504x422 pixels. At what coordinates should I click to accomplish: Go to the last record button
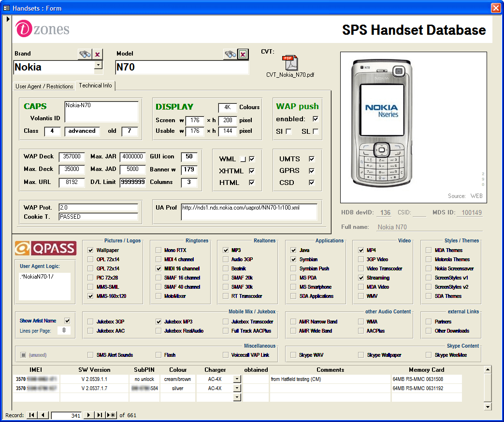tap(100, 415)
